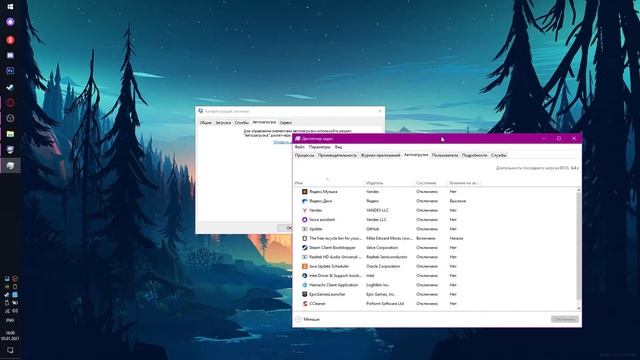Open the Пользователи tab in Task Manager
This screenshot has height=360, width=640.
[445, 156]
